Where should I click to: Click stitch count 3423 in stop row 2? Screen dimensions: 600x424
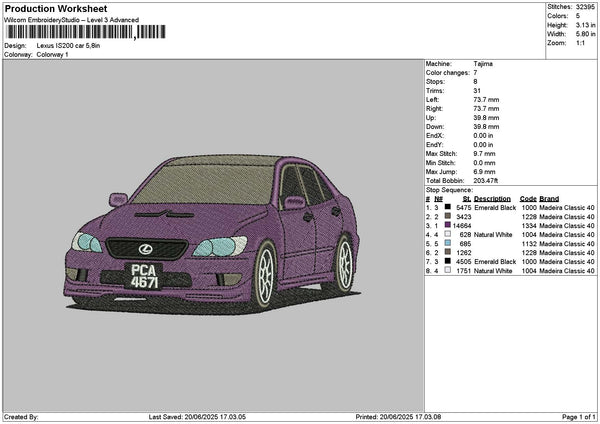point(463,217)
